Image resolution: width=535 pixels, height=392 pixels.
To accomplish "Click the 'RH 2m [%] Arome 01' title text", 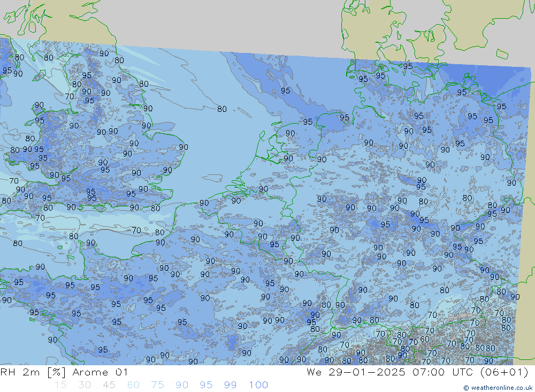I will click(x=64, y=372).
